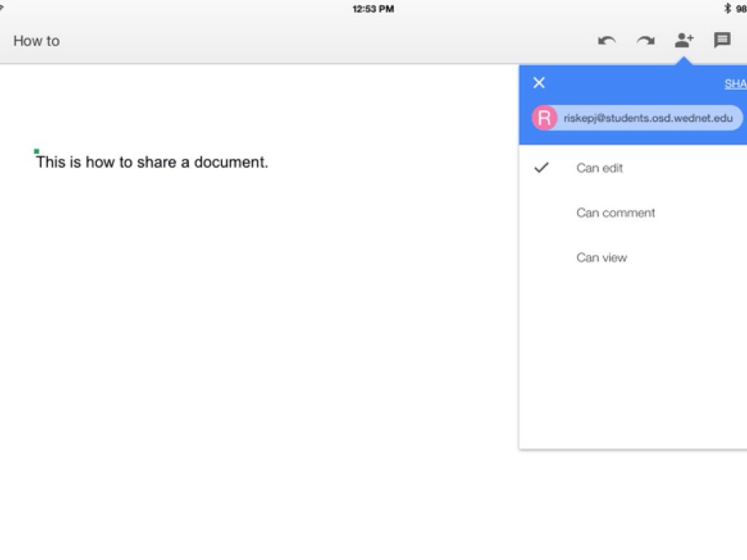Tap the Bluetooth status bar icon
The width and height of the screenshot is (747, 560).
(727, 9)
